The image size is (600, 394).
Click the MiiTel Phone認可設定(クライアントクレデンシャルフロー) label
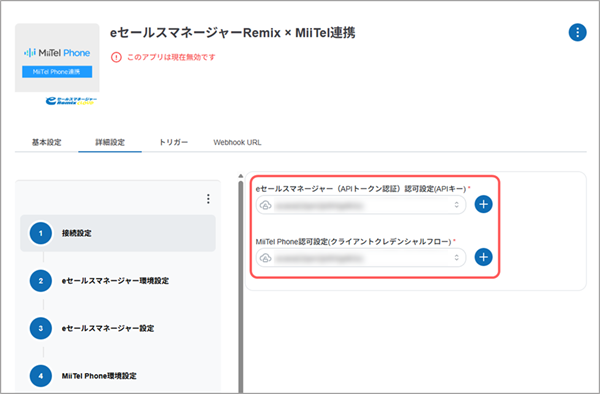354,242
